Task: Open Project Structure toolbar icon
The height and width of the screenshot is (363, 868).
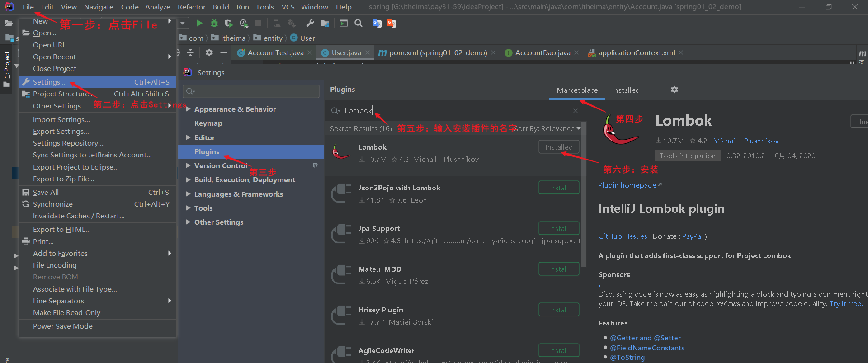Action: pos(325,23)
